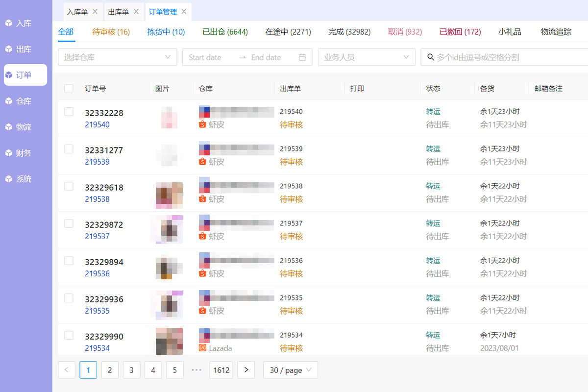
Task: Switch to the 待审核 (16) tab
Action: 111,32
